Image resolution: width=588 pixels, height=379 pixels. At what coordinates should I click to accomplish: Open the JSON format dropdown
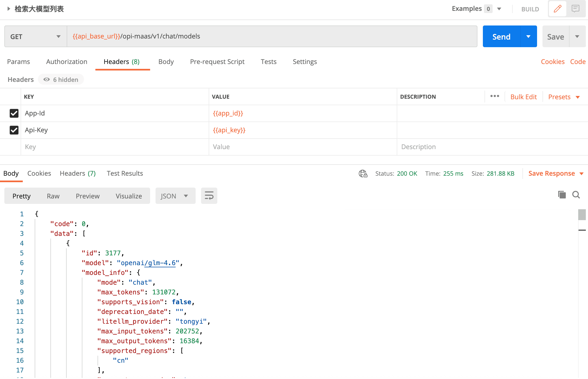pos(175,196)
